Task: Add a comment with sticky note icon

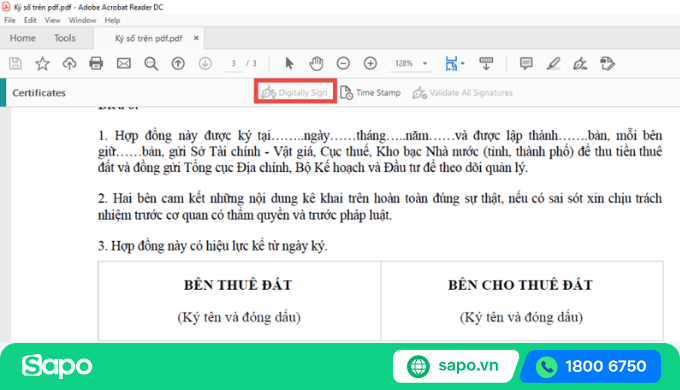Action: pyautogui.click(x=526, y=64)
